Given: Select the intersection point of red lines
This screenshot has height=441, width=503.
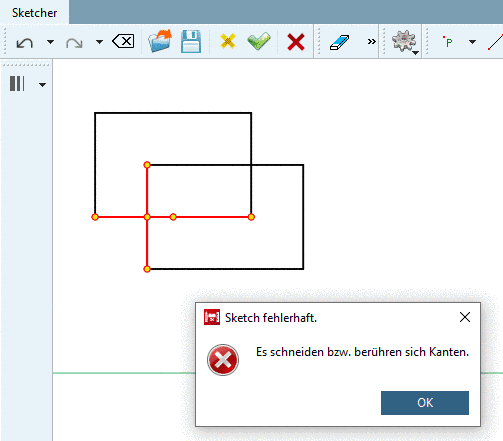Looking at the screenshot, I should (147, 217).
